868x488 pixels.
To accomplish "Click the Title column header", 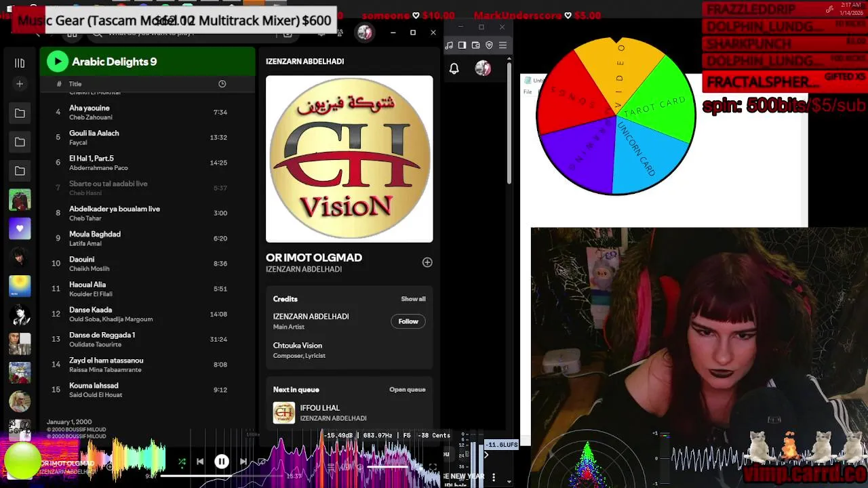I will 75,84.
